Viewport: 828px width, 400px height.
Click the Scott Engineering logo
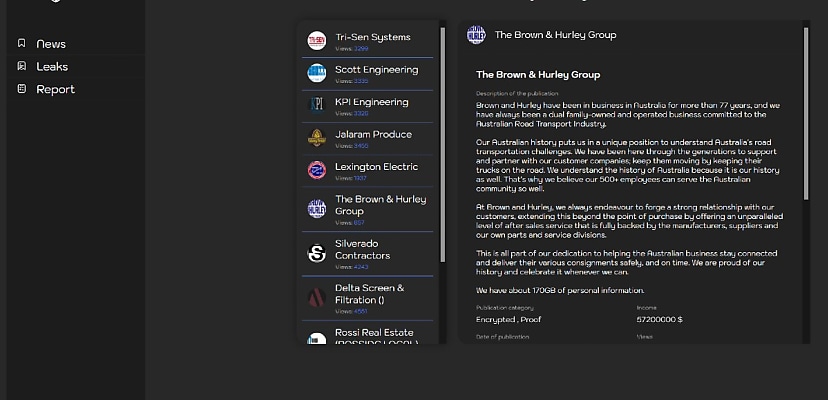(x=317, y=73)
